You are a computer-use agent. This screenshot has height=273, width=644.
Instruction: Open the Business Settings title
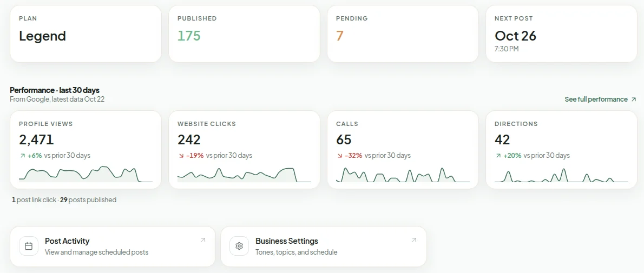tap(287, 241)
